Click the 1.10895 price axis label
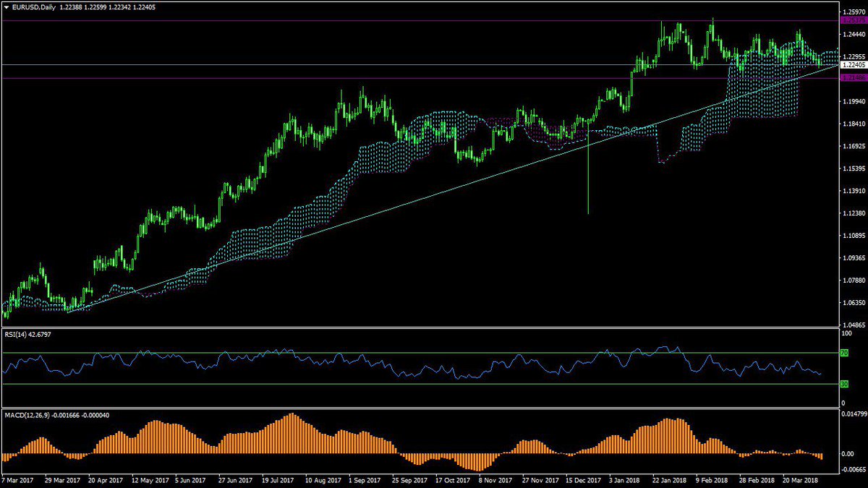Viewport: 868px width, 488px height. click(853, 236)
